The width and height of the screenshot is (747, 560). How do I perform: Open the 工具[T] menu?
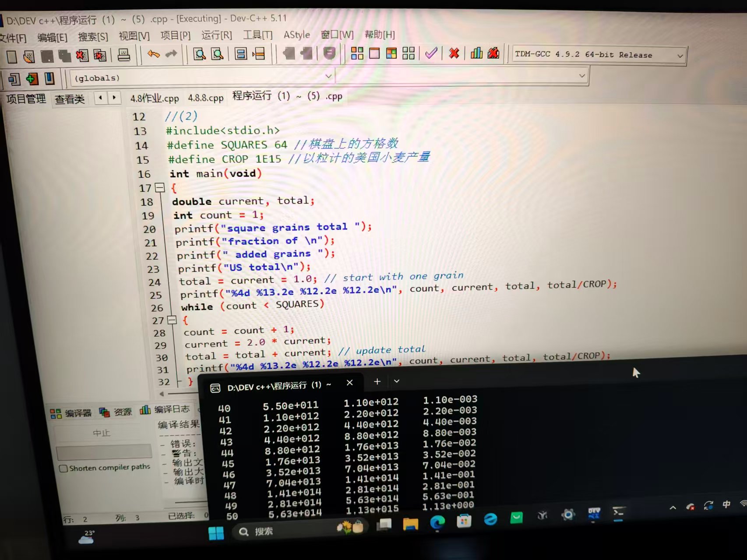pos(257,35)
